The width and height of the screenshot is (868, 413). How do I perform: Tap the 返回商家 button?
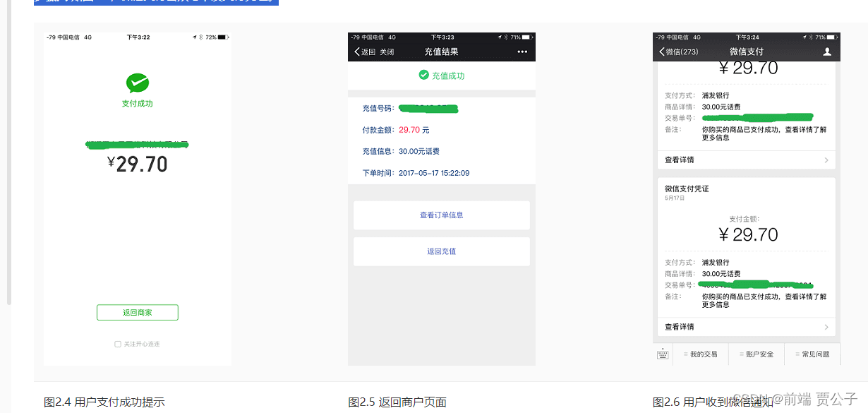(137, 312)
